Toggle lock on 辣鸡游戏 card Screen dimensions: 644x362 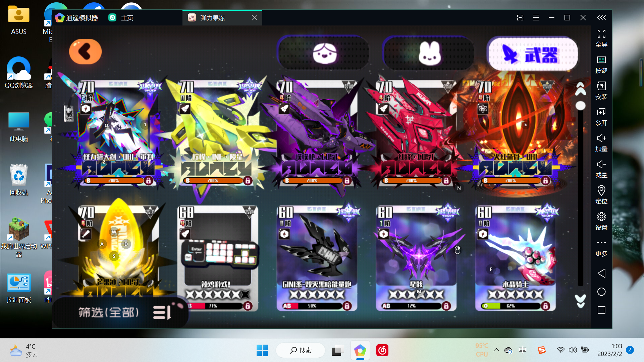248,306
